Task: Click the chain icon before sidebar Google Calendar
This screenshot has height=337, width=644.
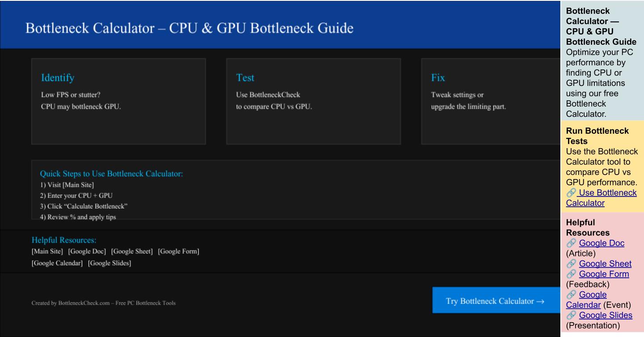Action: tap(571, 295)
